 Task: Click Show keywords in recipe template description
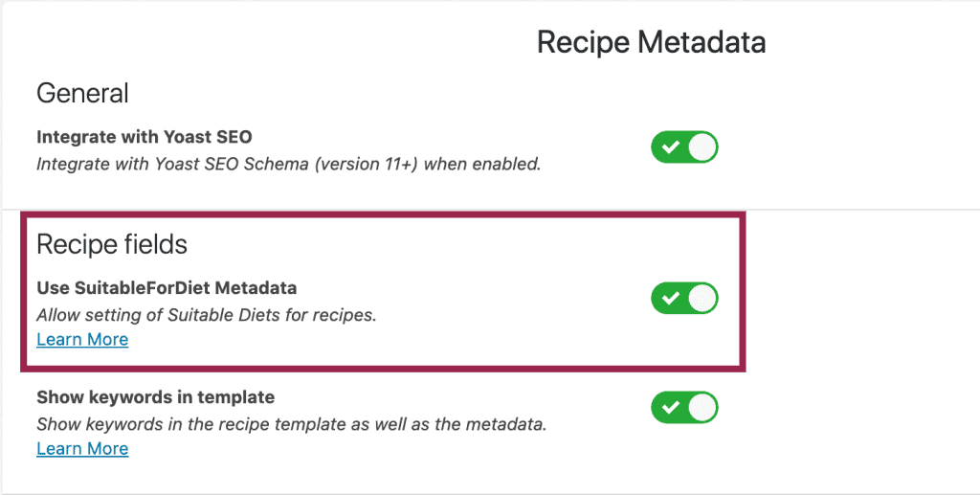pyautogui.click(x=291, y=423)
